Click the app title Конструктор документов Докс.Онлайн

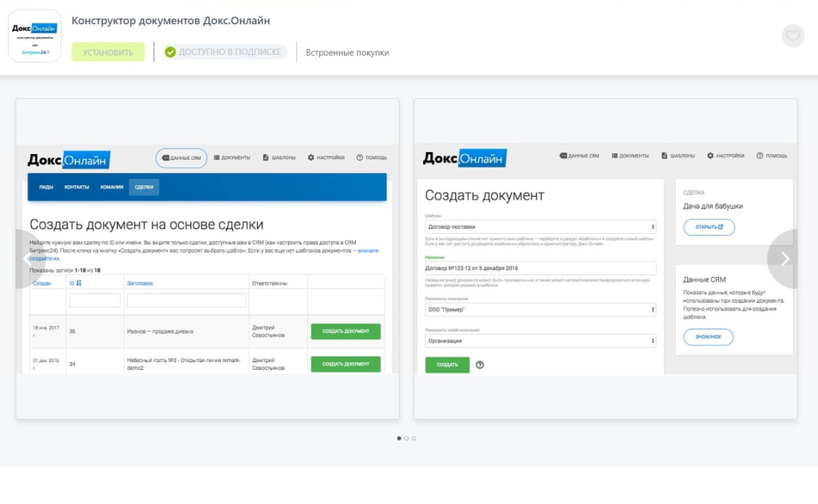point(171,20)
